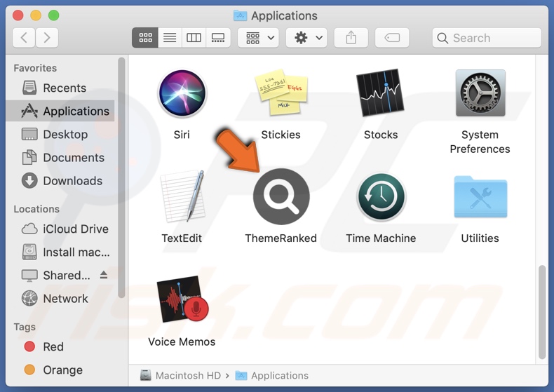
Task: Open Recents in the sidebar
Action: click(x=60, y=88)
